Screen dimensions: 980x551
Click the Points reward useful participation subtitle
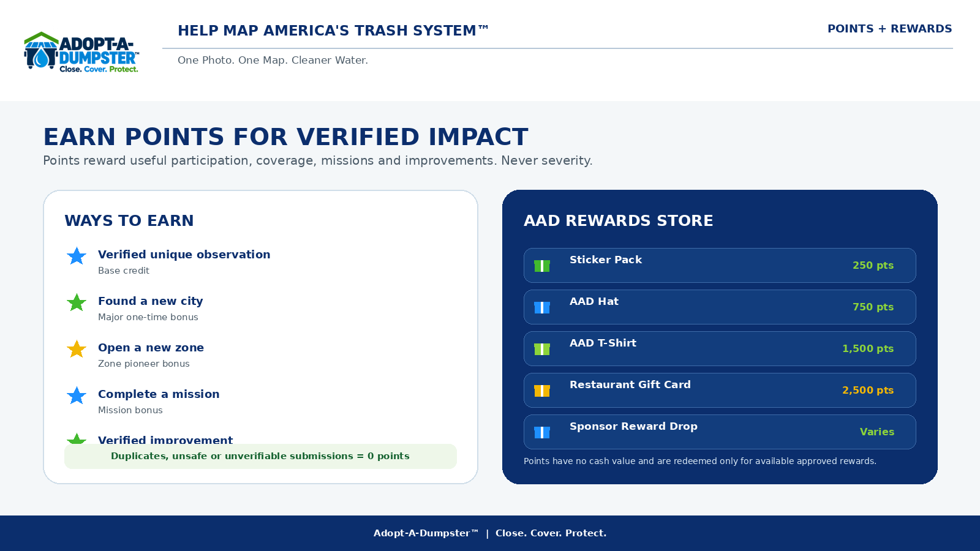tap(318, 160)
